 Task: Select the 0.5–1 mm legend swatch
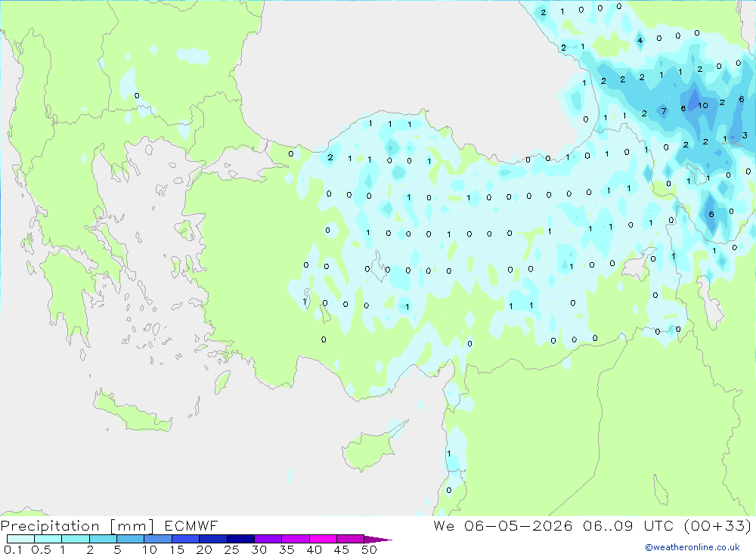(48, 539)
